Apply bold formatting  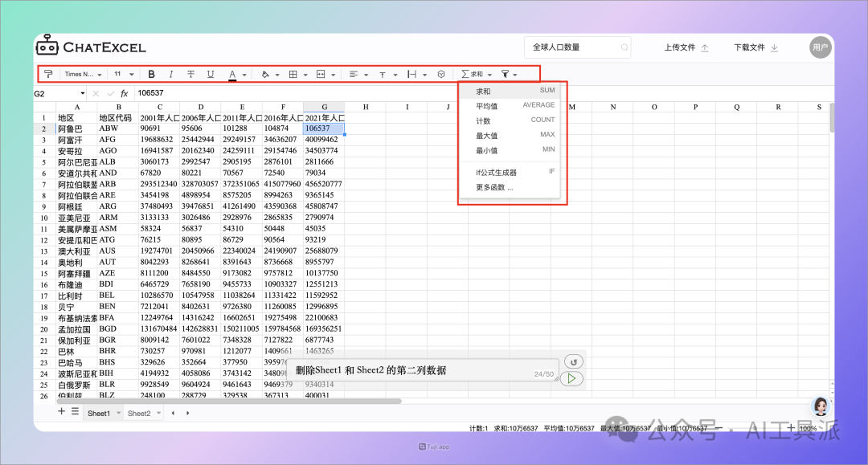tap(151, 74)
